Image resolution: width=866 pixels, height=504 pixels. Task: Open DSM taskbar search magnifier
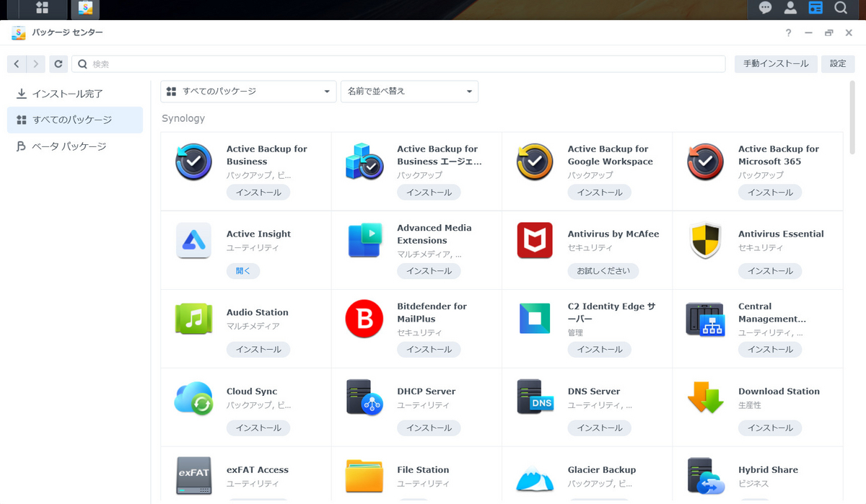pyautogui.click(x=841, y=9)
